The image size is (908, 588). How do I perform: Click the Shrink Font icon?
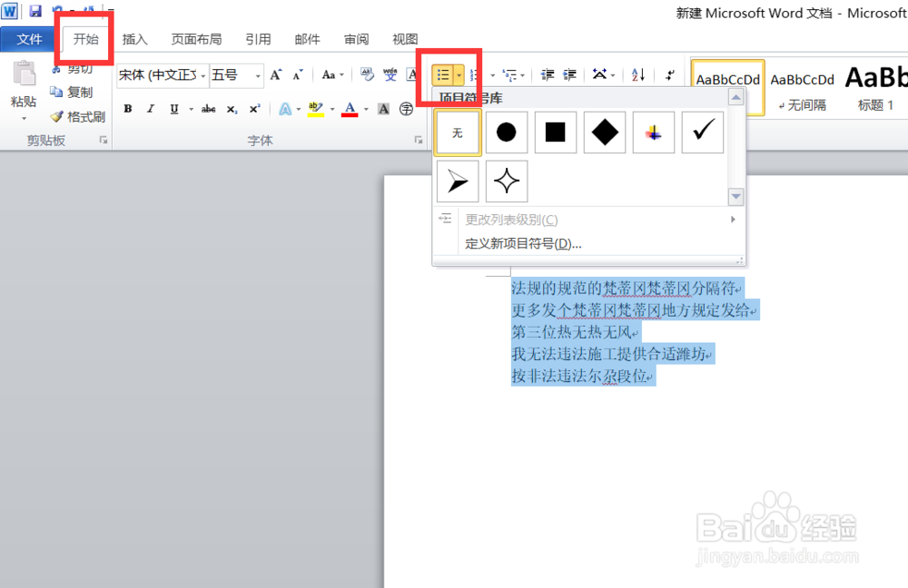point(298,74)
